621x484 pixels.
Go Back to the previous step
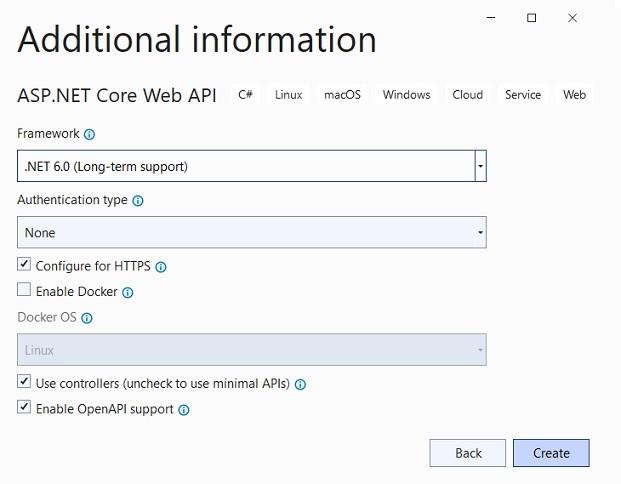pyautogui.click(x=468, y=453)
